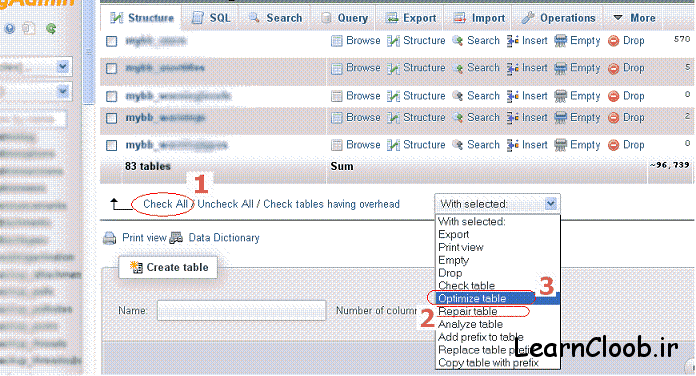Open the lower sidebar dropdown
This screenshot has width=696, height=376.
[63, 92]
